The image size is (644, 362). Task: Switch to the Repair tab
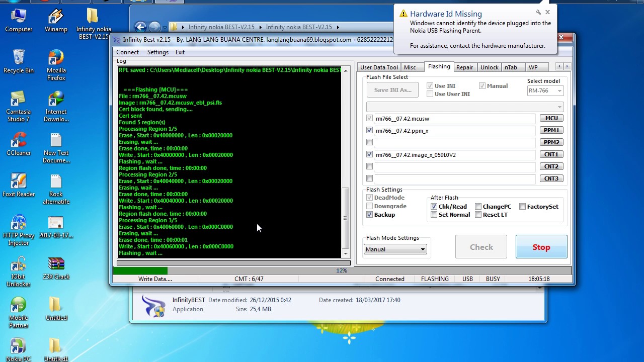click(464, 67)
